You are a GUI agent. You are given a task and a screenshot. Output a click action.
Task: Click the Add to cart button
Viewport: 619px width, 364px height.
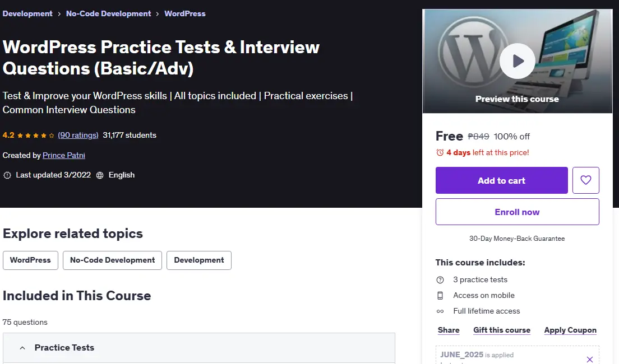click(501, 180)
